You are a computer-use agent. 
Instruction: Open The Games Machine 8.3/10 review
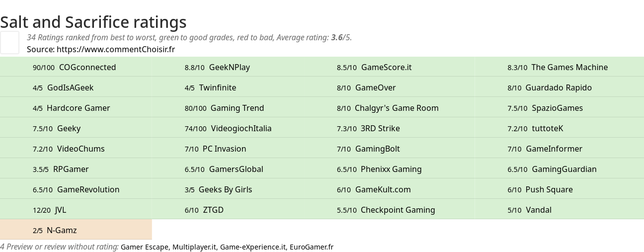560,67
